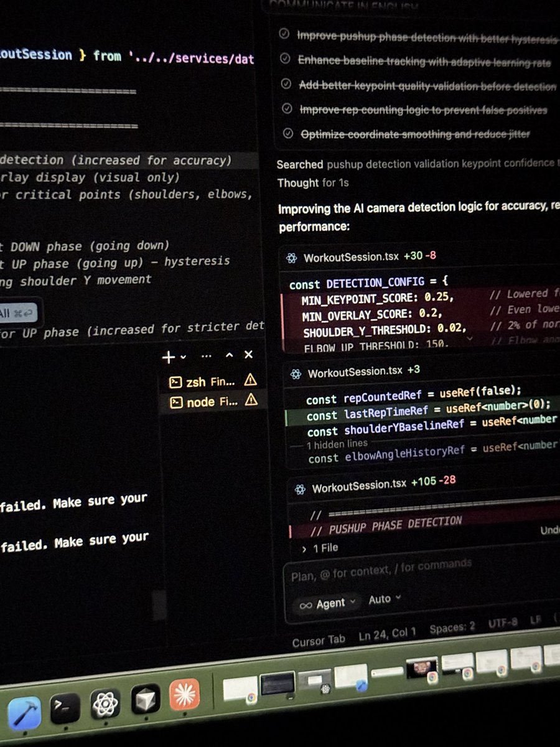Image resolution: width=560 pixels, height=747 pixels.
Task: Expand the 'Searched pushup detection validation' step
Action: point(417,164)
